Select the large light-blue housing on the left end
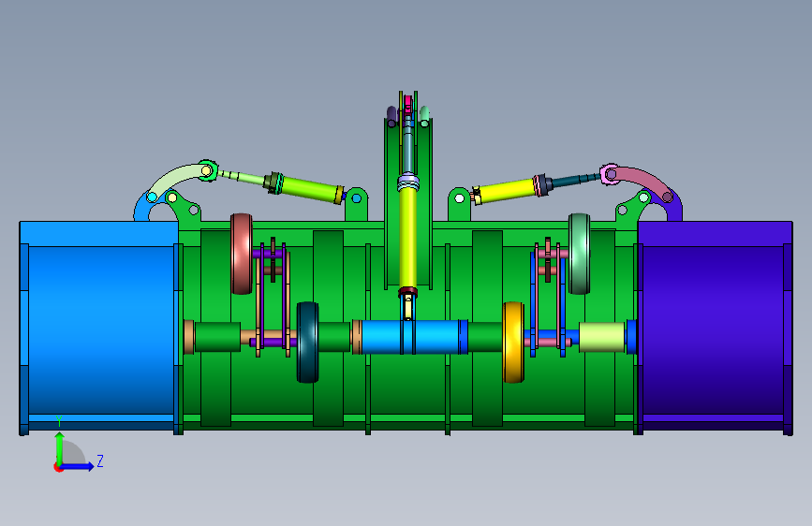Viewport: 812px width, 526px height. coord(98,329)
